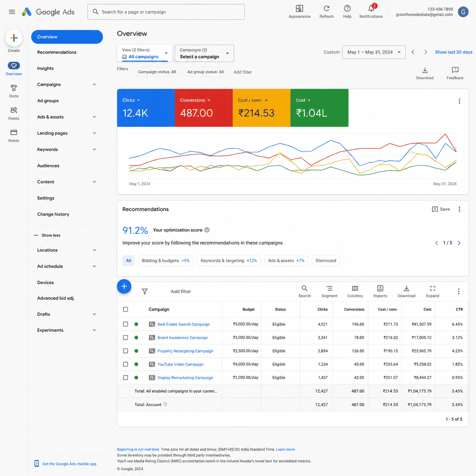Check the Brand Awareness Campaign row
The height and width of the screenshot is (476, 476).
point(126,337)
